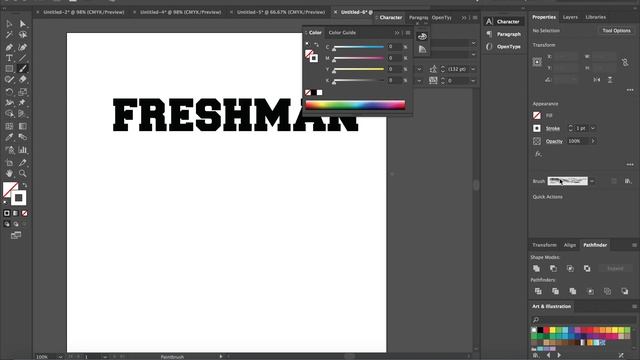Viewport: 640px width, 360px height.
Task: Select the Line Segment tool
Action: 22,58
